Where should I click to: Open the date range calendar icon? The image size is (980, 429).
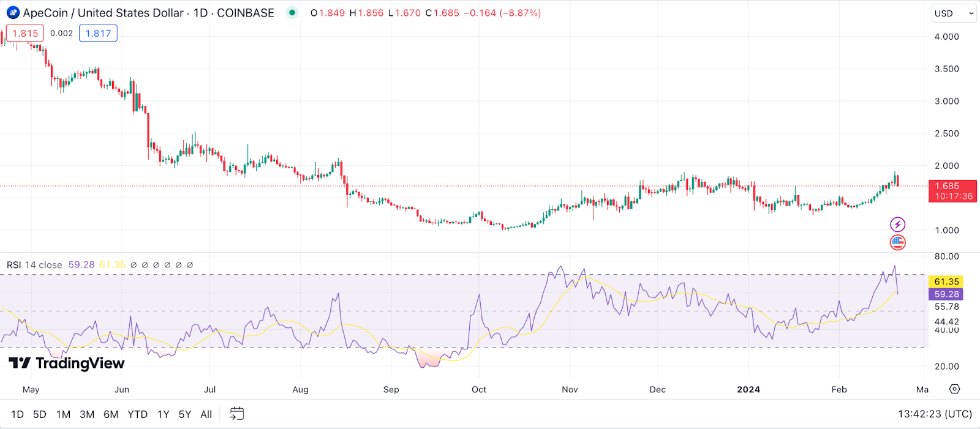pyautogui.click(x=236, y=414)
